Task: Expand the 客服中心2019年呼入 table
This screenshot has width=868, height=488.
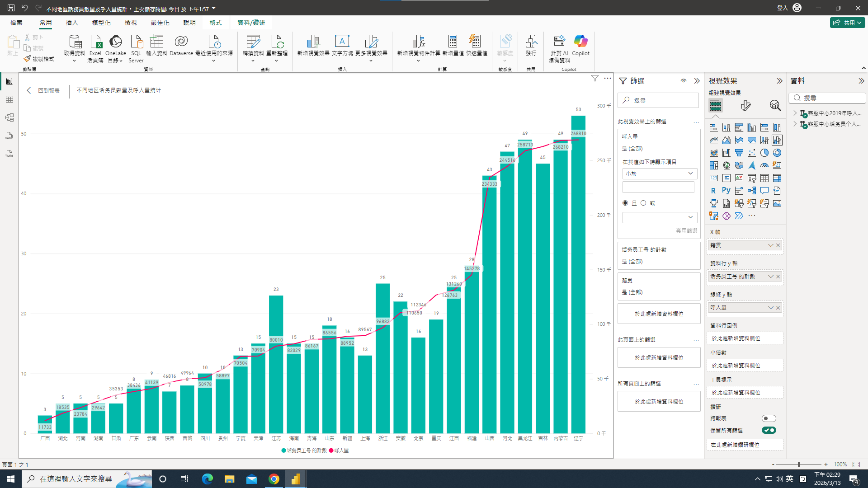Action: pyautogui.click(x=795, y=113)
